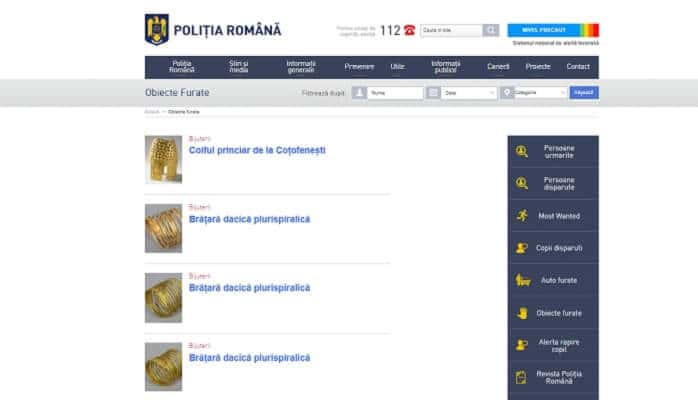Click the Nume filter input field
Screen dimensions: 698x400
point(394,93)
